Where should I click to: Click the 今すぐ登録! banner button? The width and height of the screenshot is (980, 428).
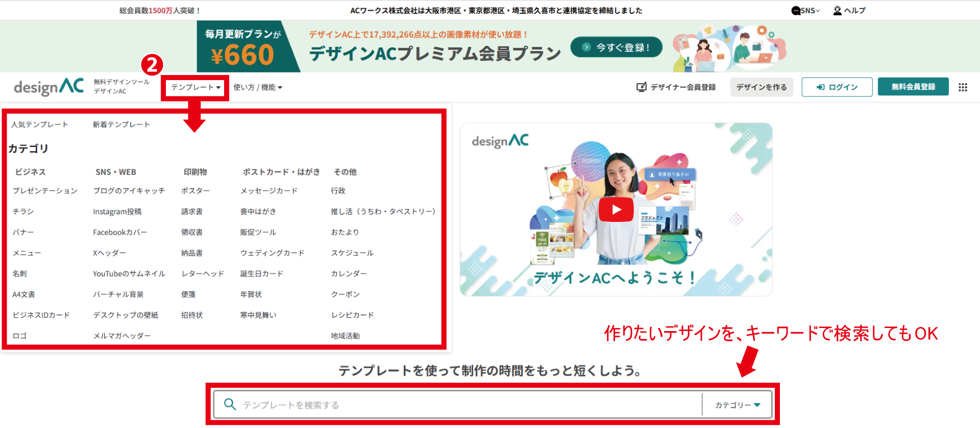pos(616,47)
